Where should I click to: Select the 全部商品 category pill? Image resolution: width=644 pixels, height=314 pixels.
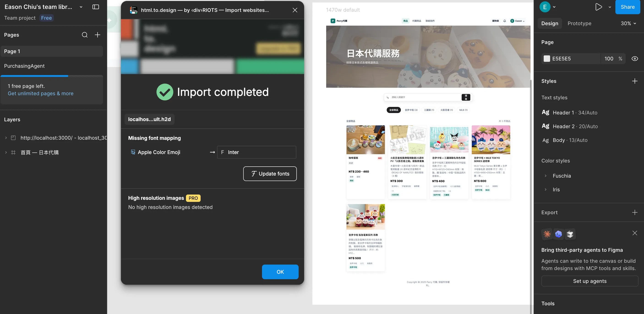tap(393, 110)
